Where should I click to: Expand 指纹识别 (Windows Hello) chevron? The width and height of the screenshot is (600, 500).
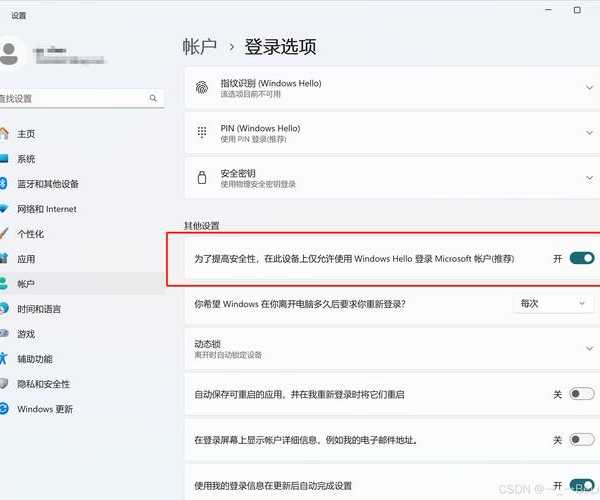tap(589, 87)
